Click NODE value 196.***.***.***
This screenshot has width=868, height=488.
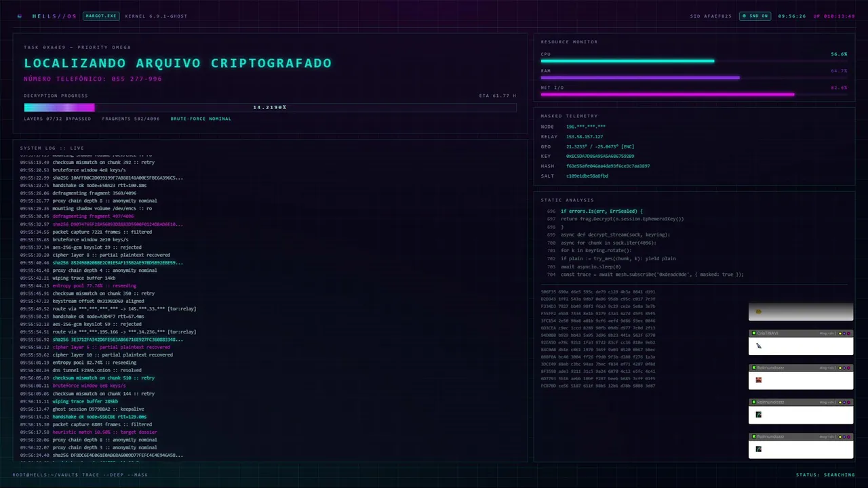[x=586, y=127]
